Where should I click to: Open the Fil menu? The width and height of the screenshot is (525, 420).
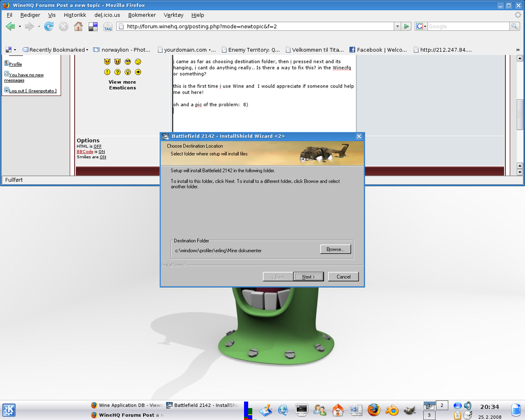tap(9, 15)
